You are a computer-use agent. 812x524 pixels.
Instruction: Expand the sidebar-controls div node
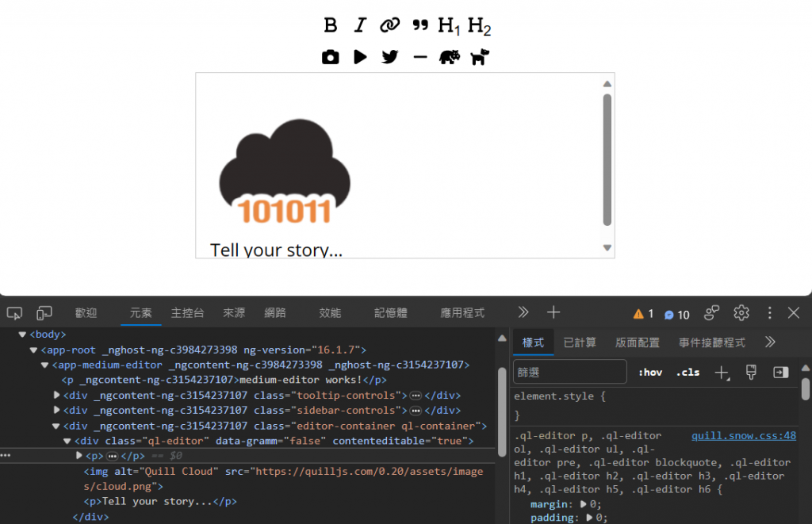click(56, 410)
